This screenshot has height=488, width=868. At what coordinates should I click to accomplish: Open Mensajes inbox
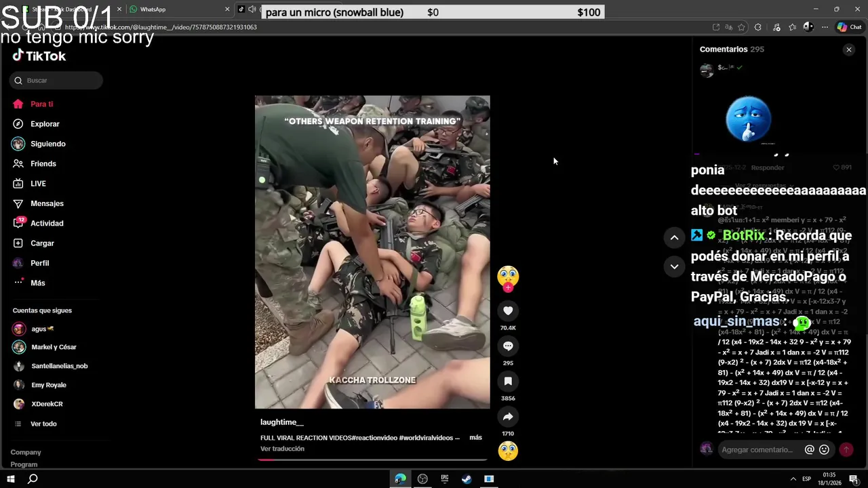point(38,203)
